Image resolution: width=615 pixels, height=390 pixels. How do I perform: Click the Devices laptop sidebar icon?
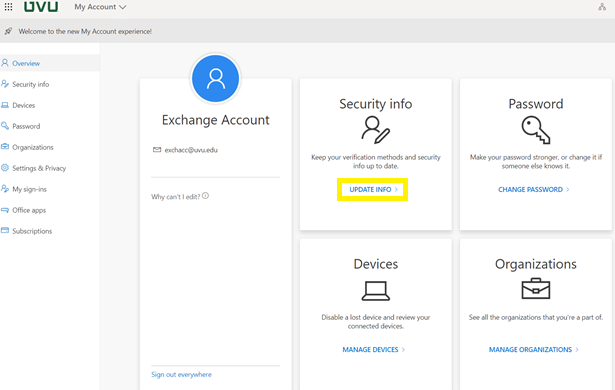pos(5,105)
